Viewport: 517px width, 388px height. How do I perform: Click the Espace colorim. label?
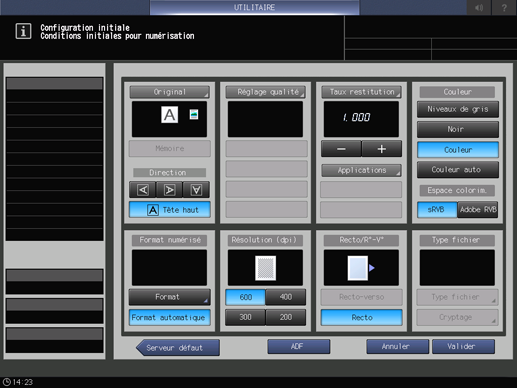tap(457, 190)
